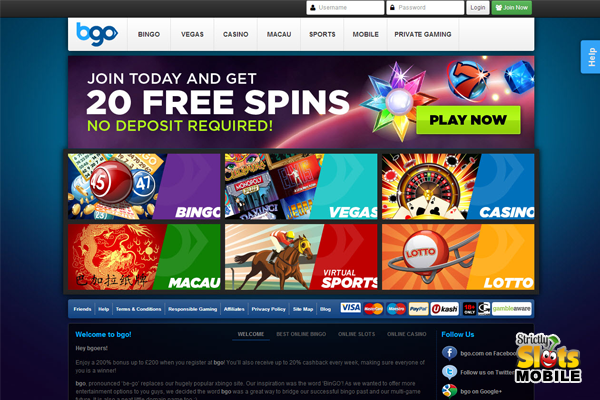Open the gambleaware badge
Screen dimensions: 600x400
[x=512, y=309]
